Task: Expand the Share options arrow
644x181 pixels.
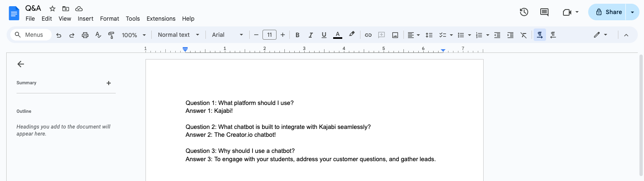Action: pos(632,12)
